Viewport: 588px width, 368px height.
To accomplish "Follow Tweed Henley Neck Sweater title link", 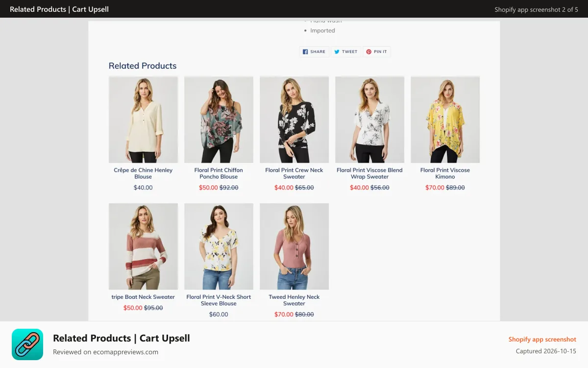I will point(294,300).
